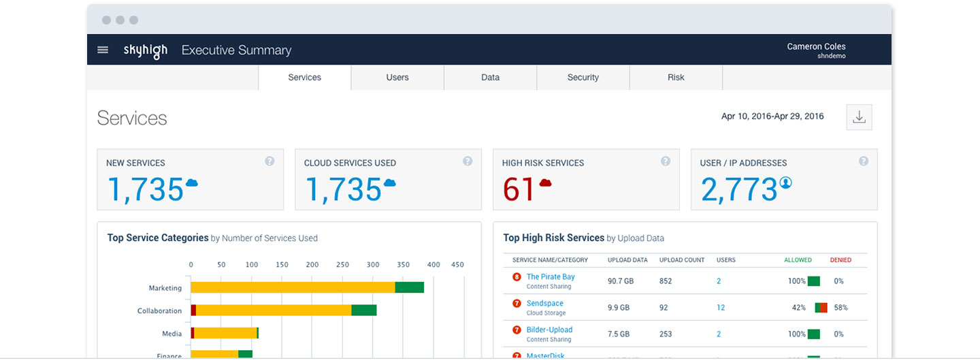Viewport: 980px width, 363px height.
Task: Click the Allowed column header
Action: tap(798, 260)
